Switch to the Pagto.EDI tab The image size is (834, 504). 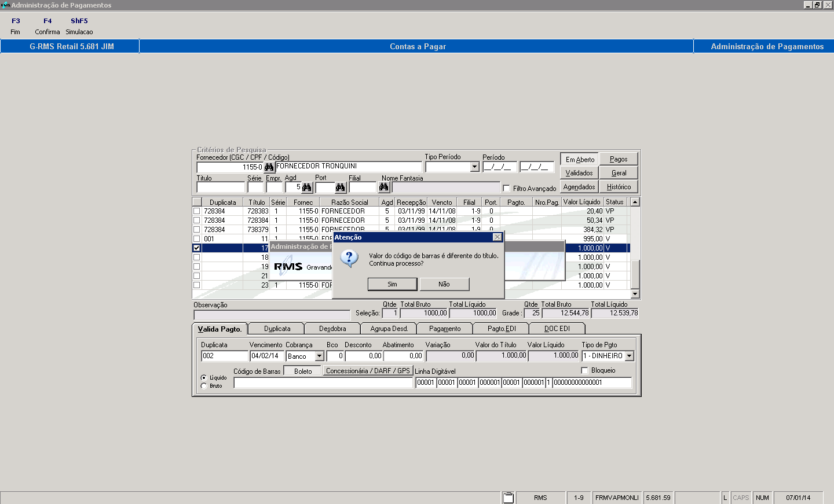tap(502, 329)
